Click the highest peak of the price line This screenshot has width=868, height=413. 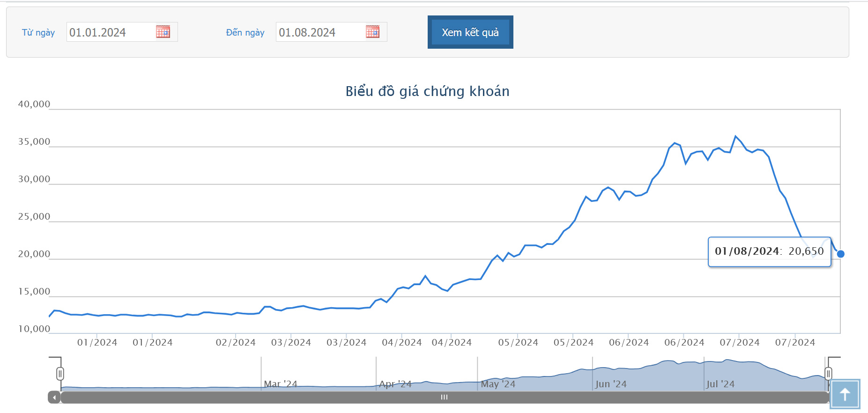735,136
